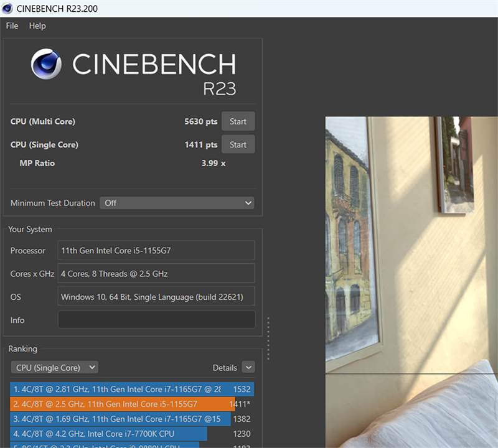
Task: Select the i7-1165G7 @ 2.81 GHz ranking row
Action: pos(132,389)
